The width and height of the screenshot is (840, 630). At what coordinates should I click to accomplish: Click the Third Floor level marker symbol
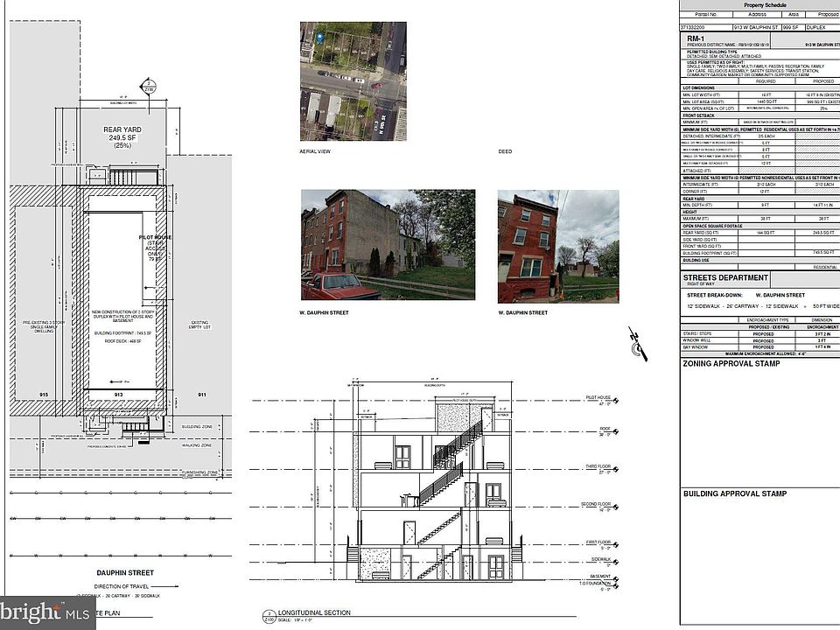pyautogui.click(x=617, y=469)
